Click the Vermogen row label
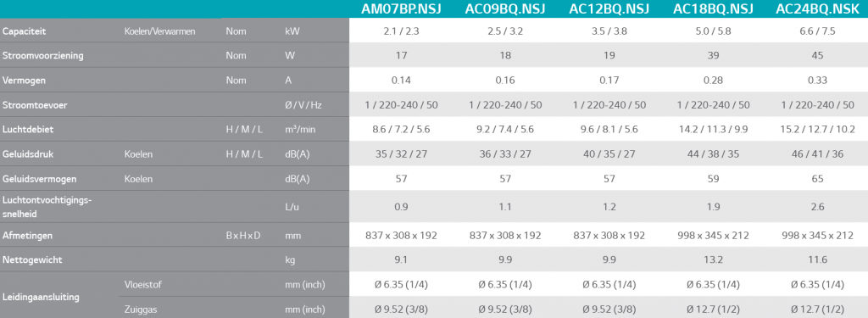 (x=24, y=81)
